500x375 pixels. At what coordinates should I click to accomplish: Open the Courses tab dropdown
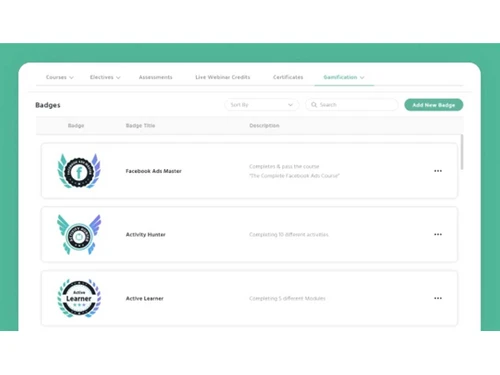59,77
